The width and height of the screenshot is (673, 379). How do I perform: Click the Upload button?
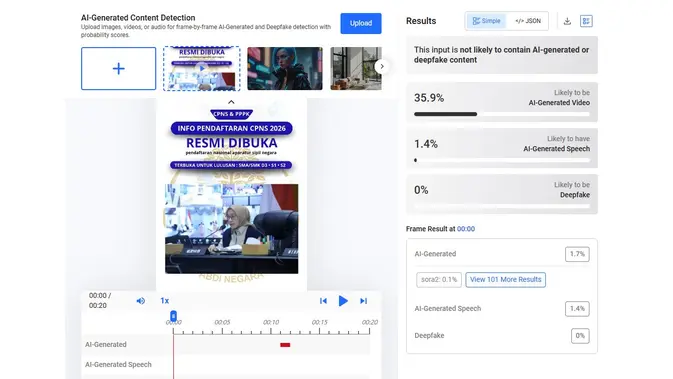point(361,23)
